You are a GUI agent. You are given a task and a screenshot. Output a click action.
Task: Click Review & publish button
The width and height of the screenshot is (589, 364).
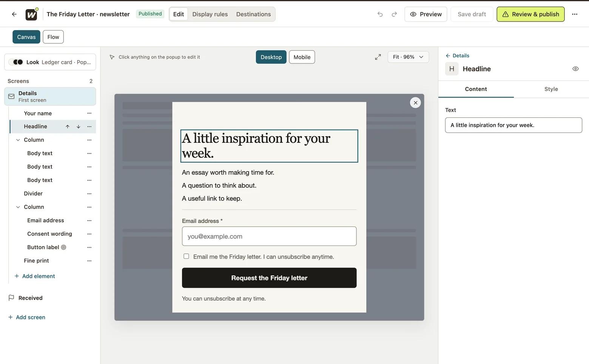click(x=530, y=14)
